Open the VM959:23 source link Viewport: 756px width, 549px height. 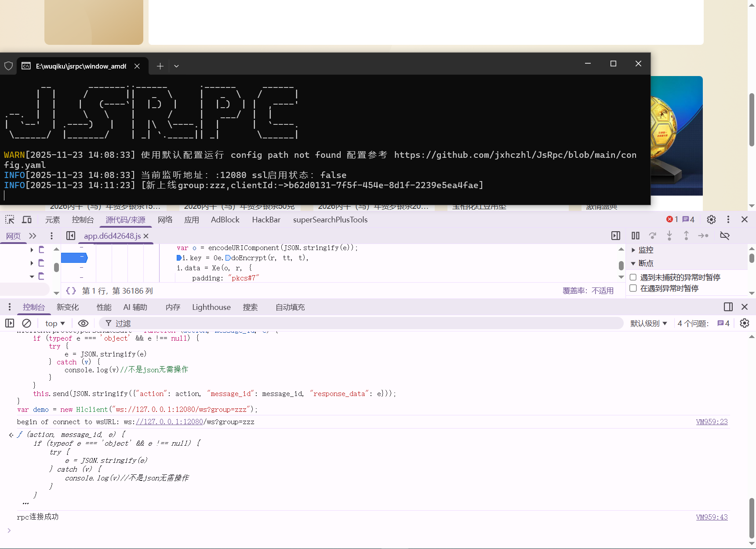click(712, 422)
